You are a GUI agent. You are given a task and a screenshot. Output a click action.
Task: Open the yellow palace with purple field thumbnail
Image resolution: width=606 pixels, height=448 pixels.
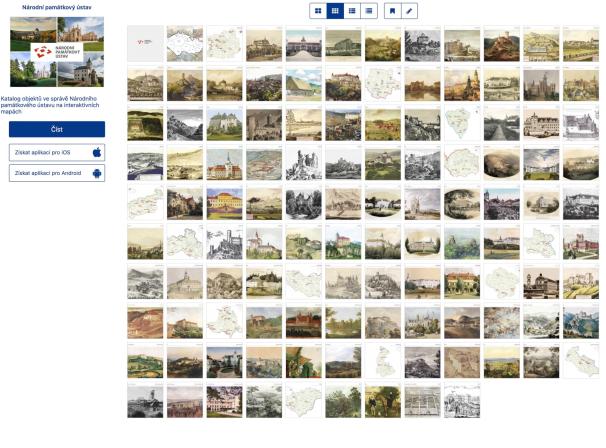225,203
